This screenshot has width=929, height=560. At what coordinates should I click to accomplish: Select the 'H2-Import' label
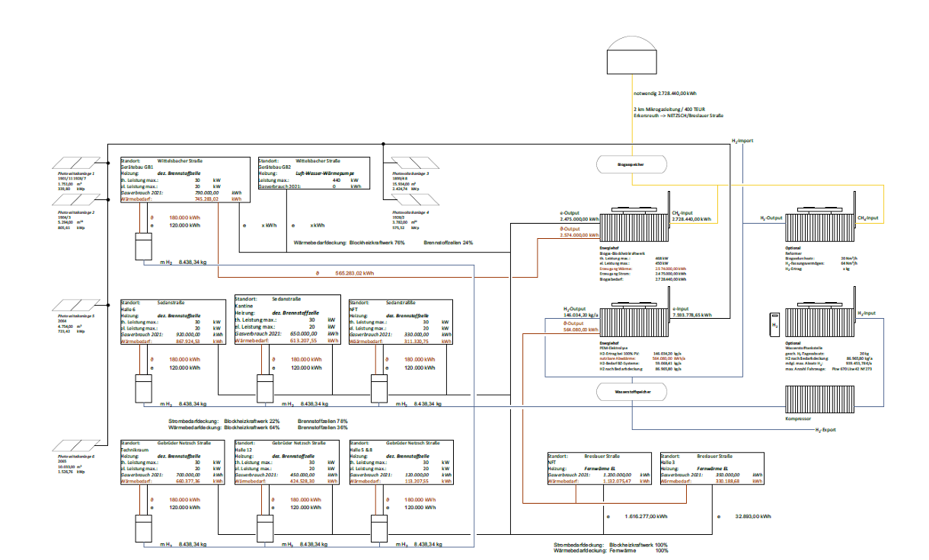coord(743,141)
